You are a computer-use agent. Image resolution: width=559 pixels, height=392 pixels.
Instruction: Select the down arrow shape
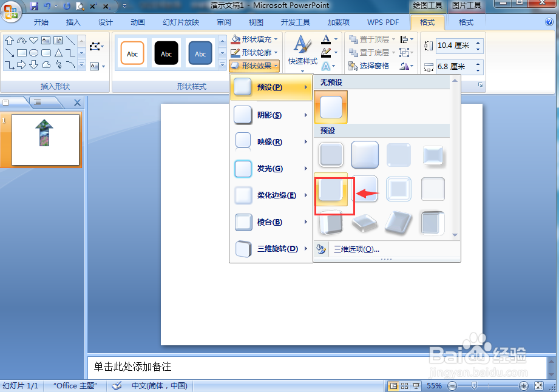[x=33, y=65]
